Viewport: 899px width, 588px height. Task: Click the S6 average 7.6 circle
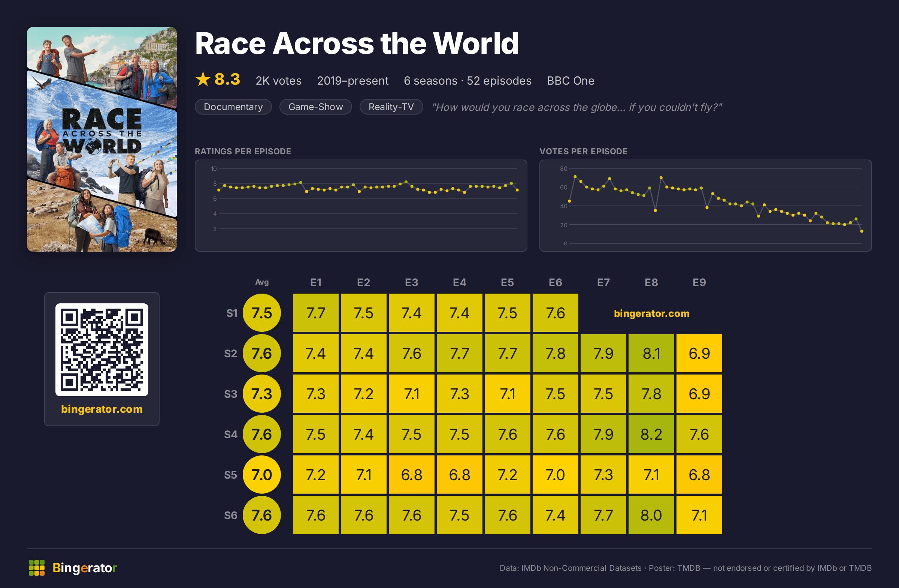click(262, 515)
